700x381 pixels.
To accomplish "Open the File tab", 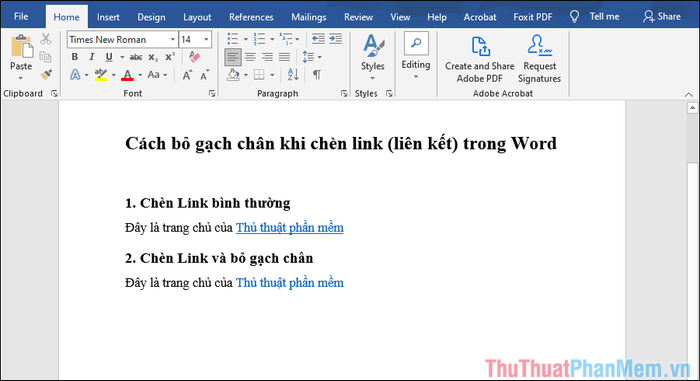I will tap(21, 17).
